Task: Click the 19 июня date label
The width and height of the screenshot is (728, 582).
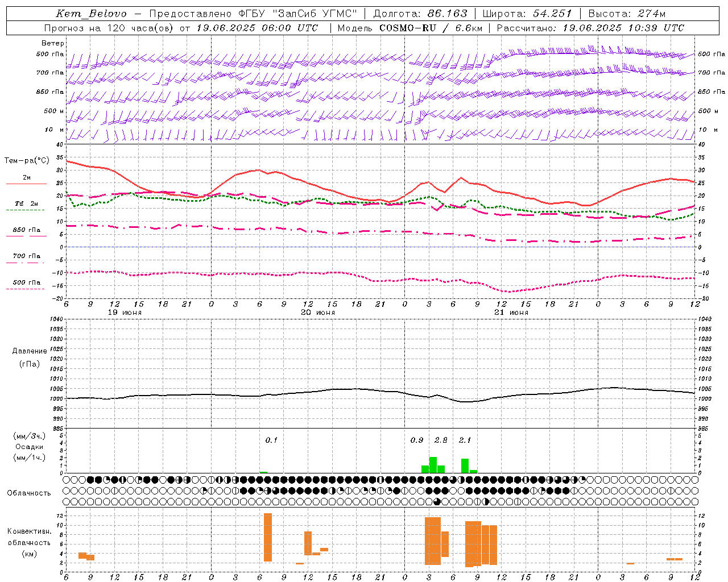Action: pos(125,313)
